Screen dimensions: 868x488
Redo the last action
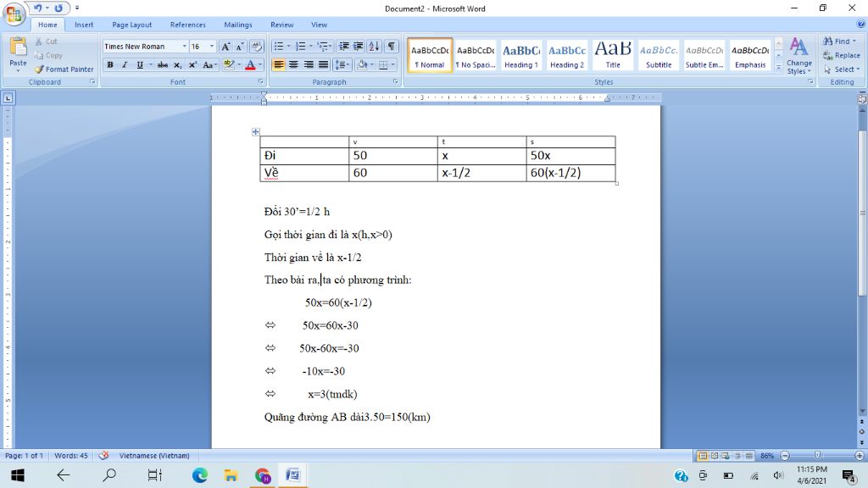tap(58, 8)
